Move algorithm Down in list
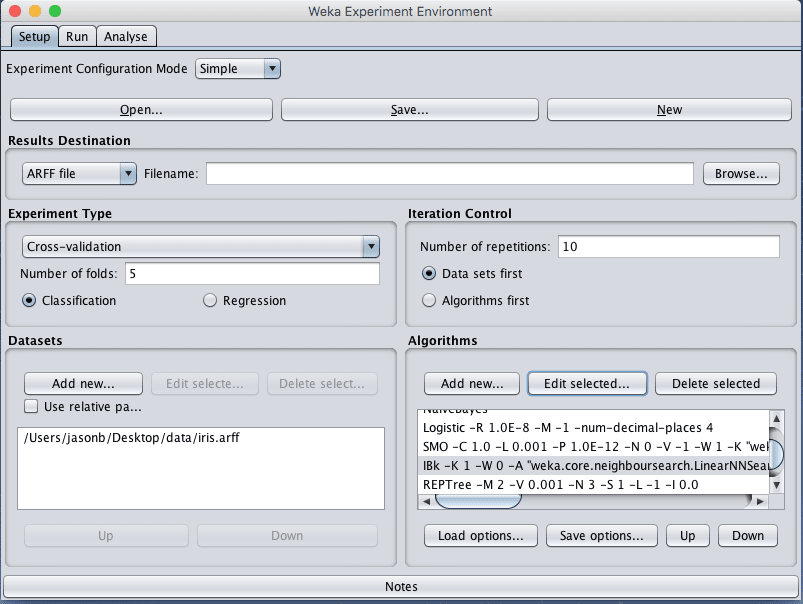803x604 pixels. (748, 536)
